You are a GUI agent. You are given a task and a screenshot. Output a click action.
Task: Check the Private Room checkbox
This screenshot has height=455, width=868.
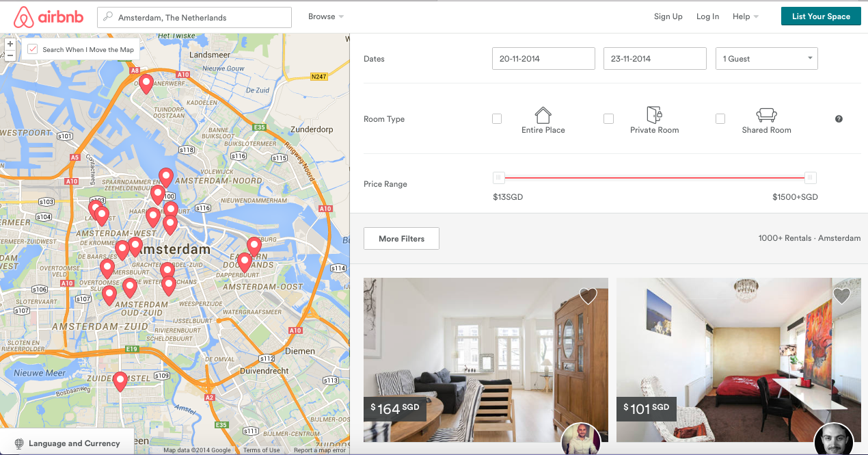[608, 119]
